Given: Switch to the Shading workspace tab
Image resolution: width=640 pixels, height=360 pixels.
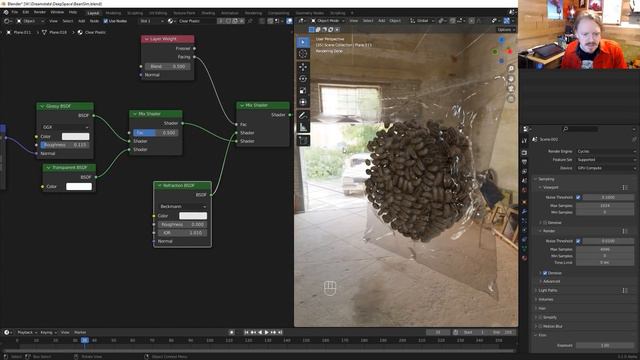Looking at the screenshot, I should point(208,13).
